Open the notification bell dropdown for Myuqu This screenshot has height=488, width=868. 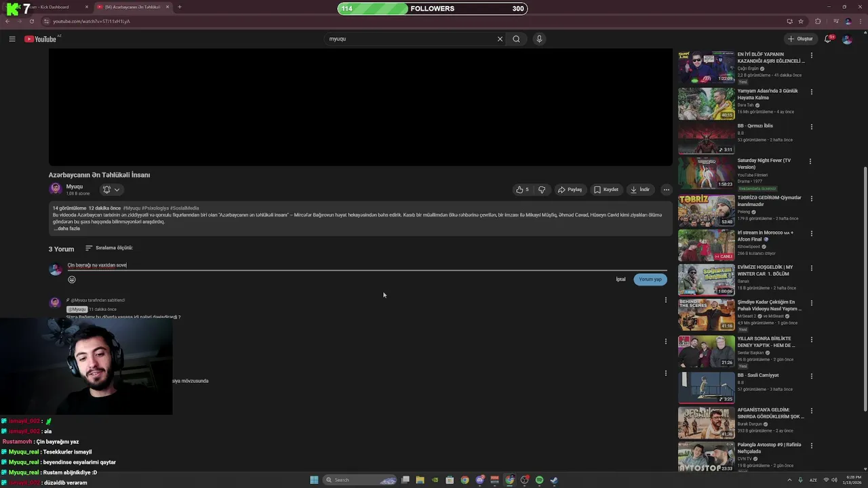coord(111,190)
